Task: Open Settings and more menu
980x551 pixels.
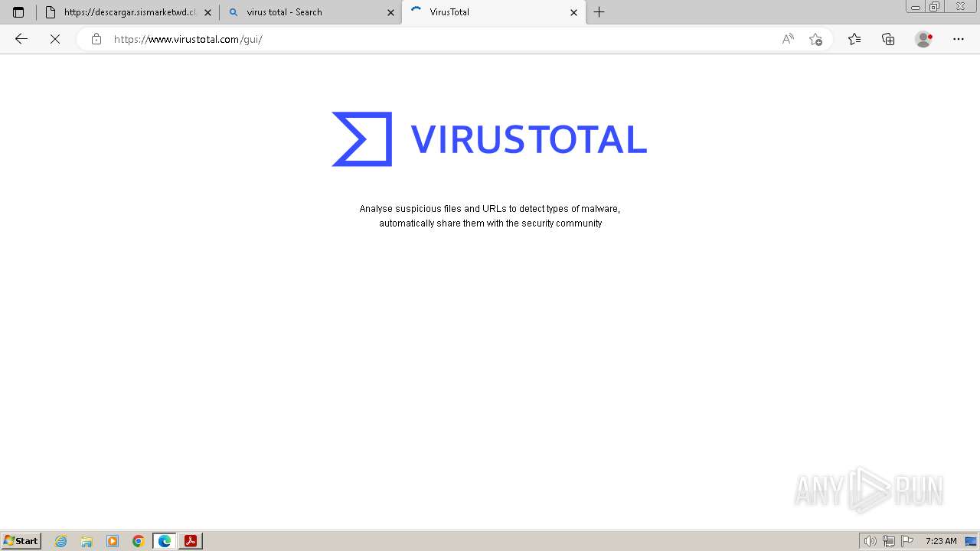Action: (959, 39)
